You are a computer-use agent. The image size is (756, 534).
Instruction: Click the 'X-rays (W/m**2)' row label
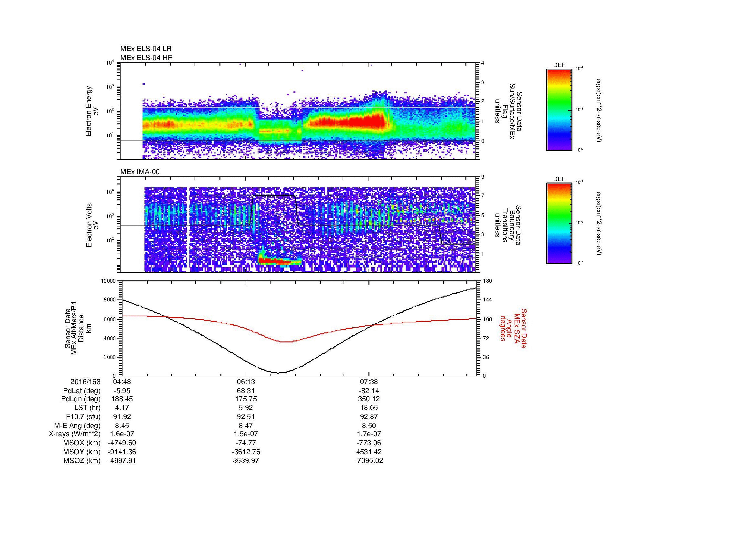pyautogui.click(x=74, y=434)
